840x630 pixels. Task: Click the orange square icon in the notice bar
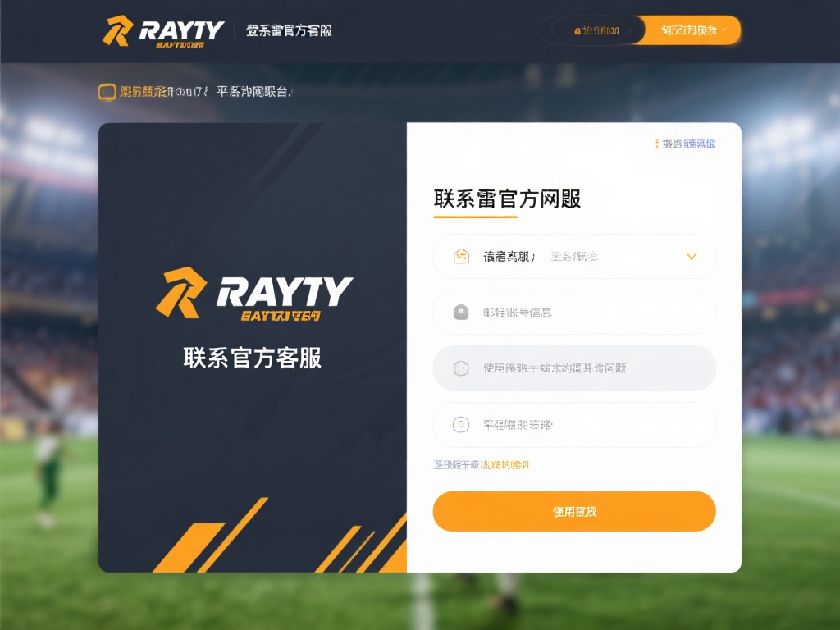coord(107,92)
